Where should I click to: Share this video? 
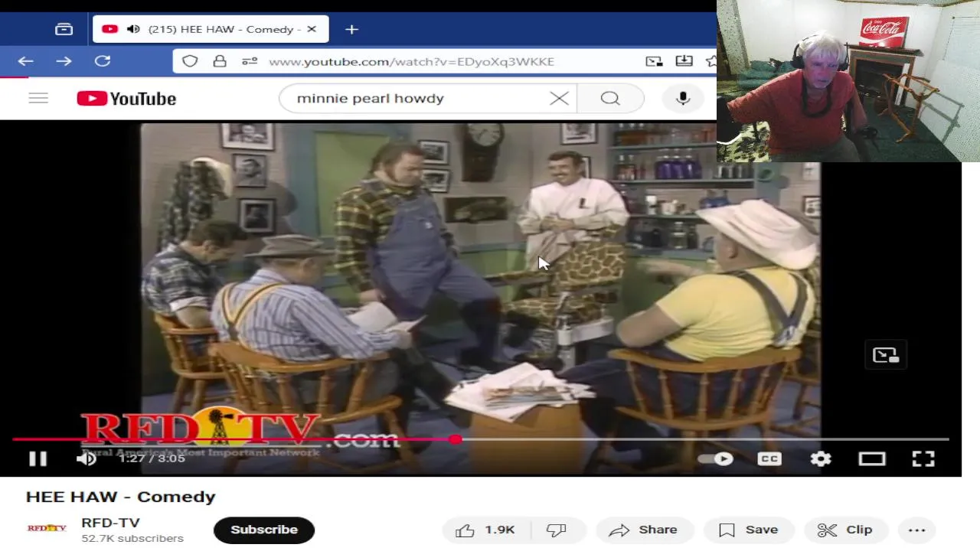[x=643, y=530]
